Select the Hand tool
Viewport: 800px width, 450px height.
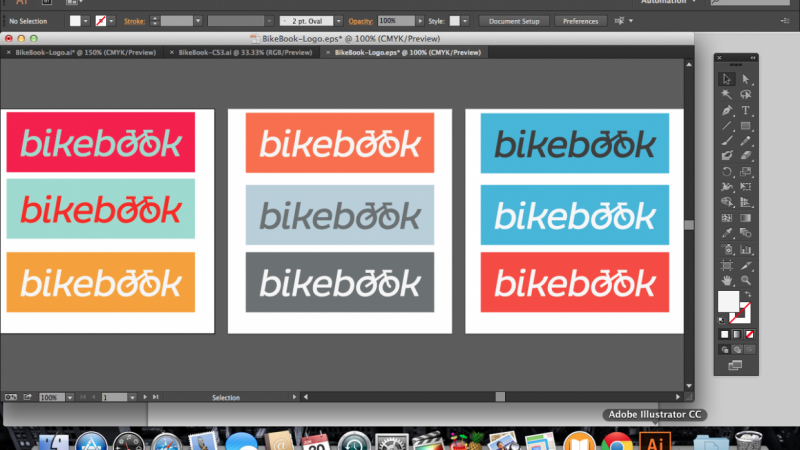click(727, 280)
